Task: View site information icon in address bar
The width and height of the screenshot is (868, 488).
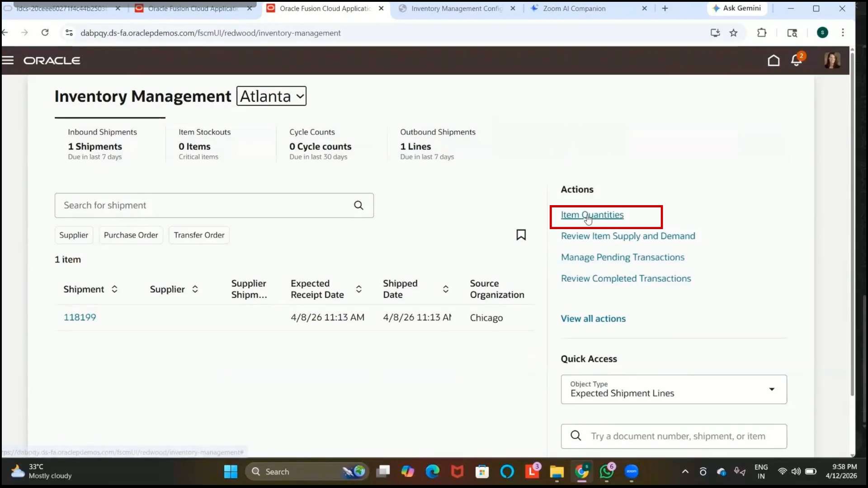Action: (69, 33)
